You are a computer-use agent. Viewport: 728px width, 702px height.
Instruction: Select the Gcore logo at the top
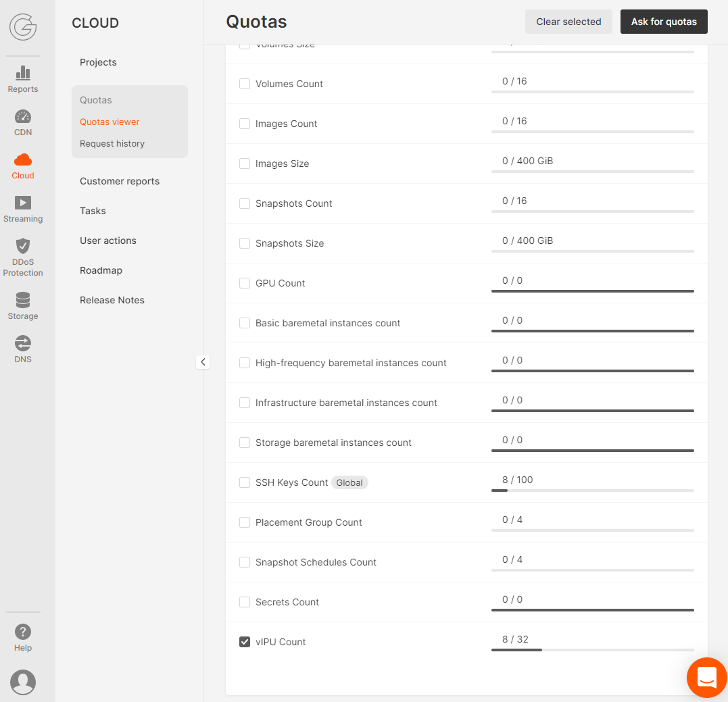click(x=22, y=28)
